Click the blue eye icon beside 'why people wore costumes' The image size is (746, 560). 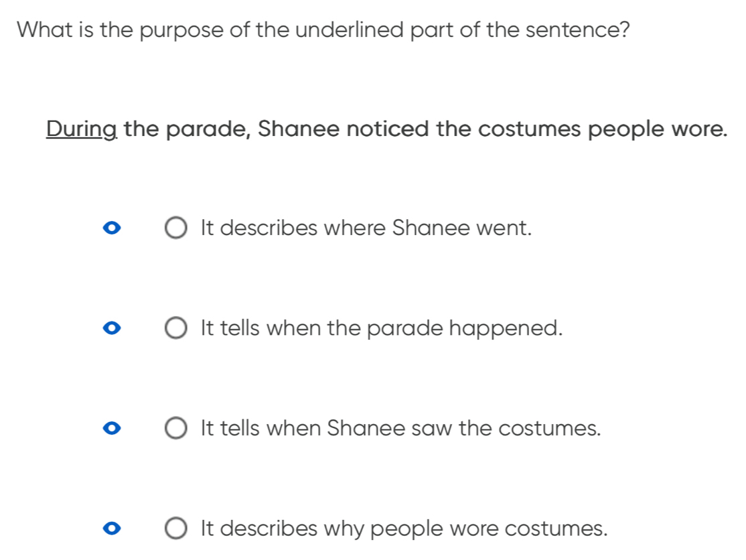point(112,529)
